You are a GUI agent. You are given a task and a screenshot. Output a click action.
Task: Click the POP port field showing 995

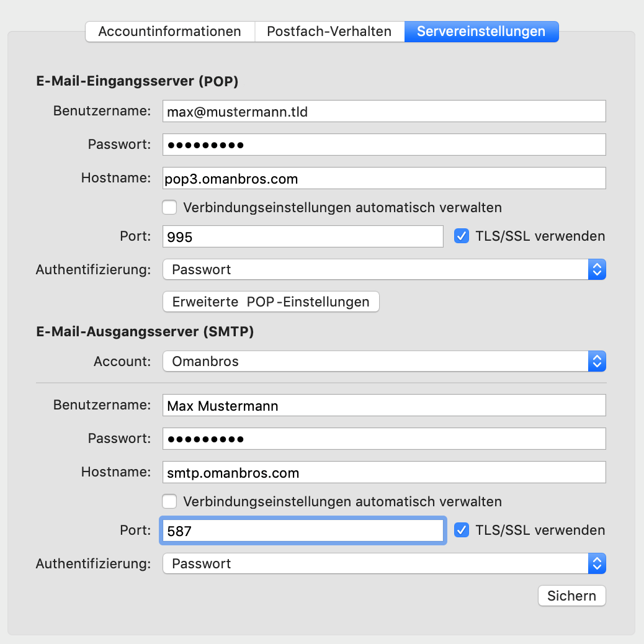(x=302, y=236)
